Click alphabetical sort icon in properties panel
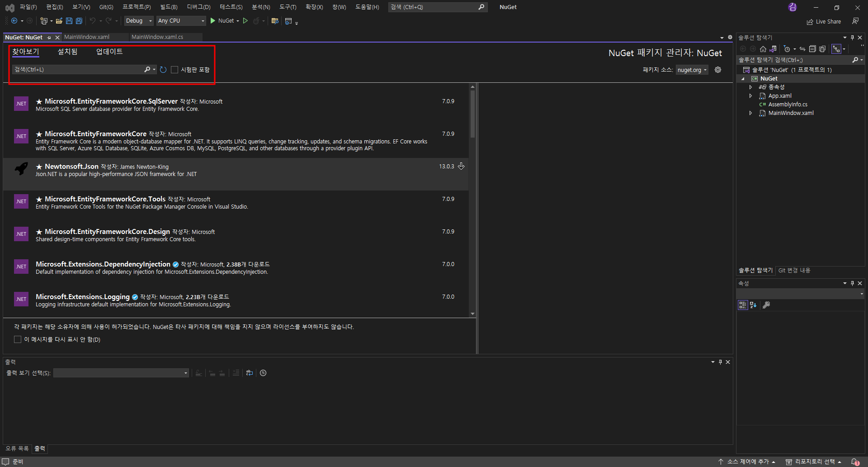868x467 pixels. [753, 305]
